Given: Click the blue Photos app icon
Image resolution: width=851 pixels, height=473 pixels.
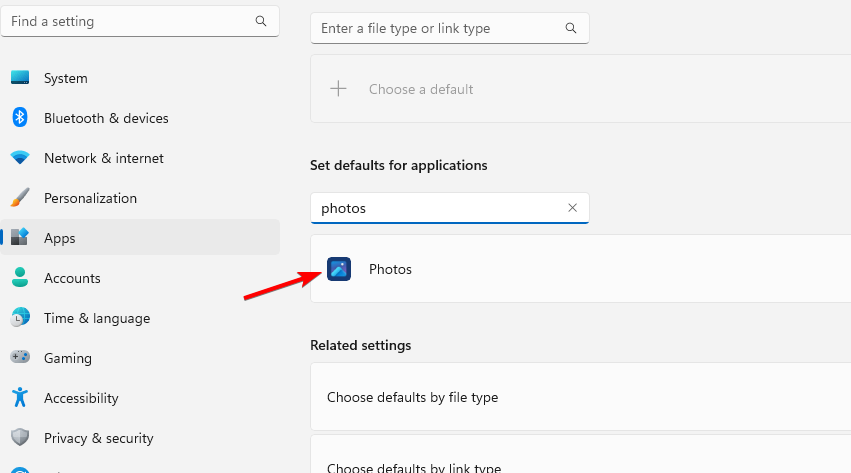Looking at the screenshot, I should pos(339,269).
